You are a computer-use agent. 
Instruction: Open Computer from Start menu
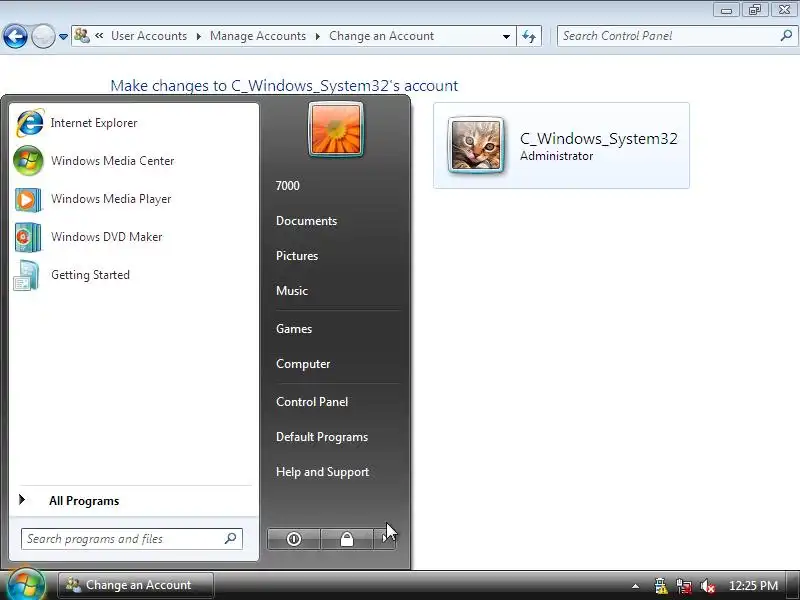303,364
